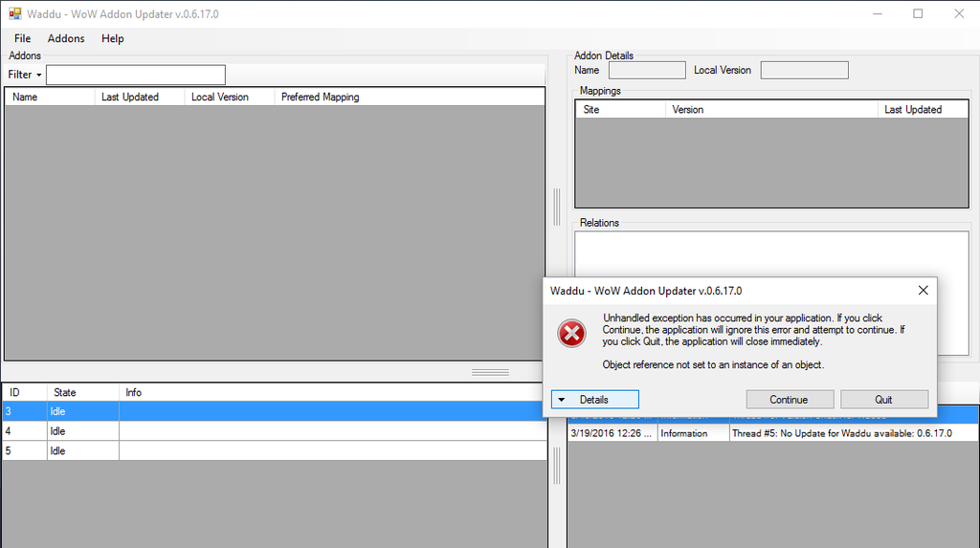This screenshot has height=548, width=980.
Task: Click the red error icon
Action: [x=571, y=333]
